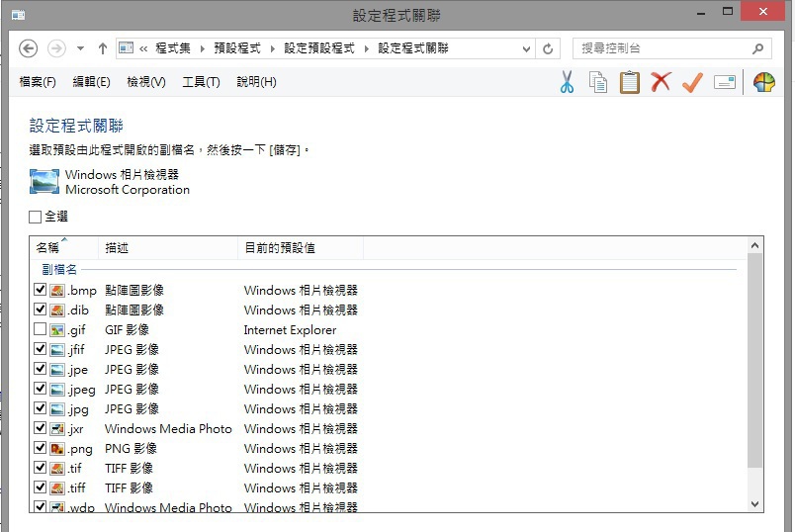Click the .tif file type icon
The width and height of the screenshot is (795, 532).
57,469
